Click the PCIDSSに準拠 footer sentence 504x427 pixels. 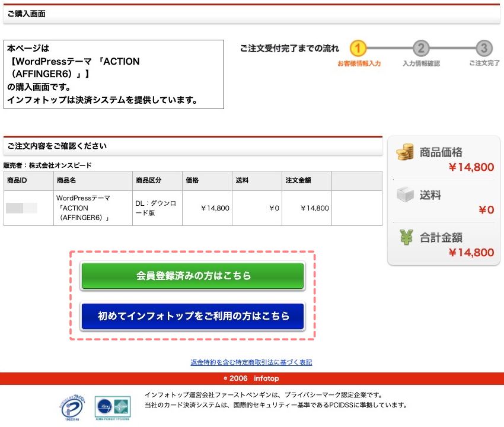tap(276, 405)
